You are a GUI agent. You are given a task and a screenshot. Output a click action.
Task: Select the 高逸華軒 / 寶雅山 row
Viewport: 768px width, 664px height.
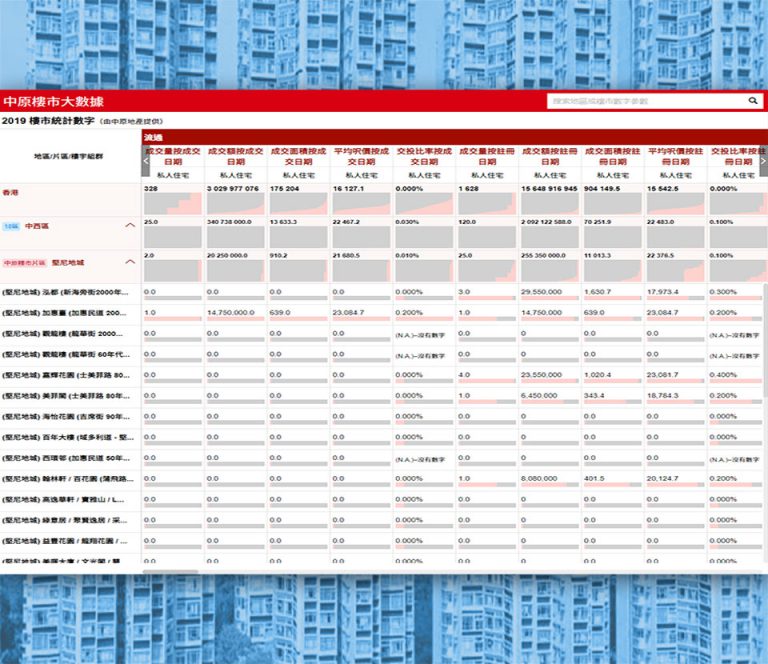[x=63, y=499]
